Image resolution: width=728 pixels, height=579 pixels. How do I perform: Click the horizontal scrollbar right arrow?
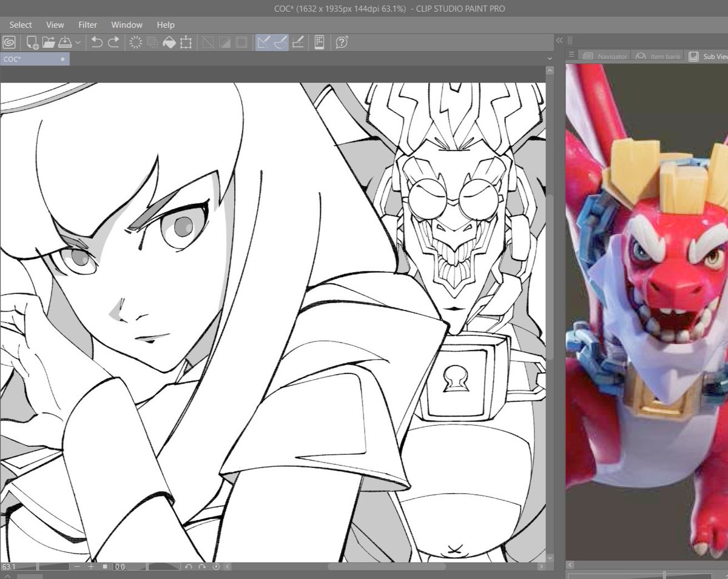click(541, 567)
